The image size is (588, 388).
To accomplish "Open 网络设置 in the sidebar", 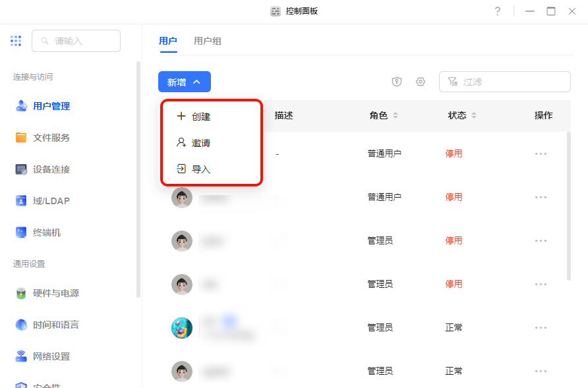I will (x=51, y=356).
